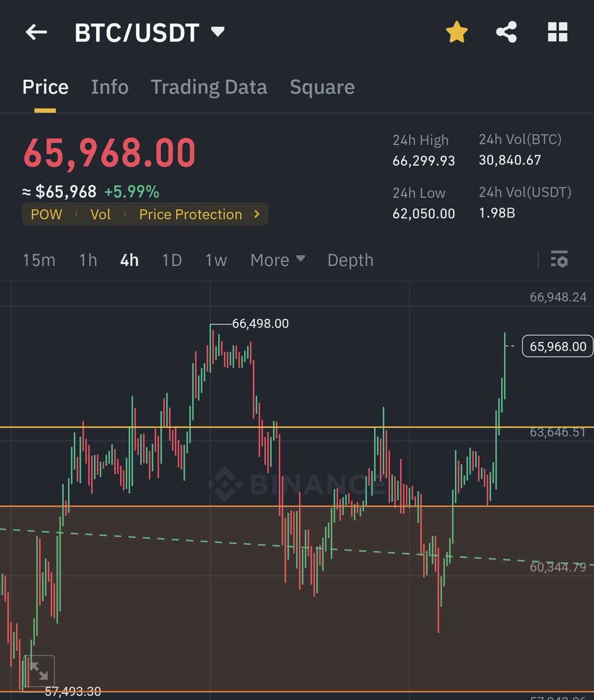
Task: Tap the 60,344.79 price axis label
Action: coord(558,567)
